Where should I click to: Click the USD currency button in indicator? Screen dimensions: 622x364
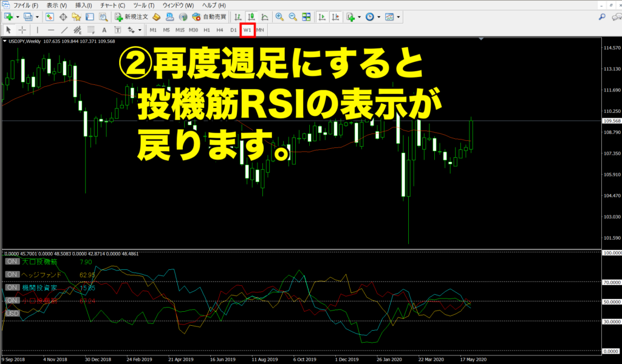click(12, 313)
